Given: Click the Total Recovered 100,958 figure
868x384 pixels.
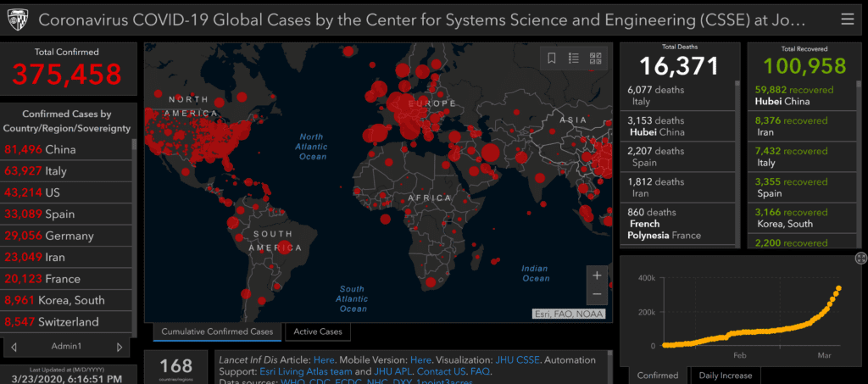Looking at the screenshot, I should 805,66.
